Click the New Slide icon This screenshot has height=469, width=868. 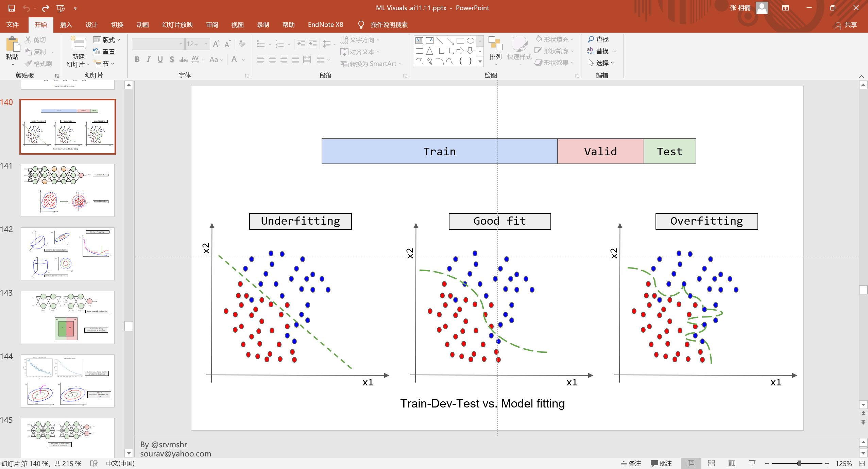point(78,44)
